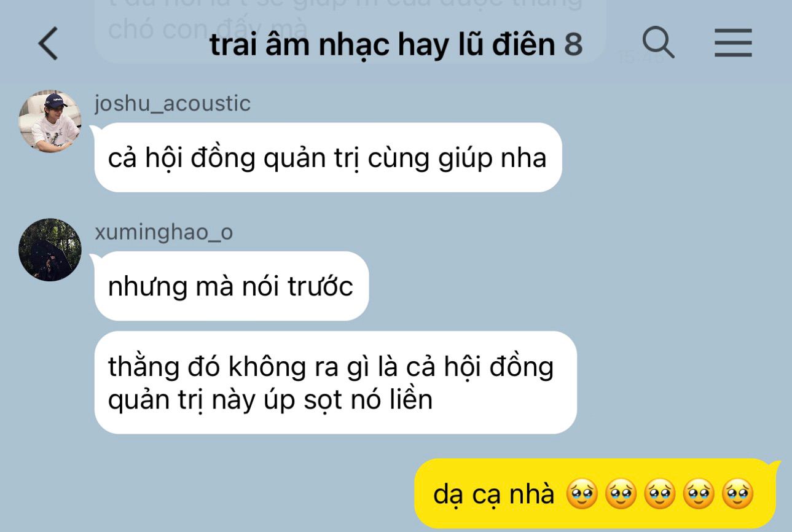
Task: Tap faded chó con message behind header
Action: (351, 31)
